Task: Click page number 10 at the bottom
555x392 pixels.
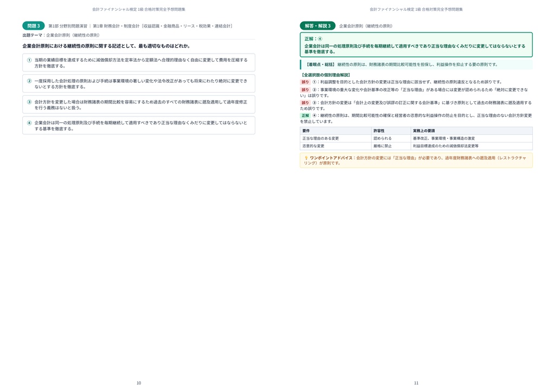Action: 139,383
